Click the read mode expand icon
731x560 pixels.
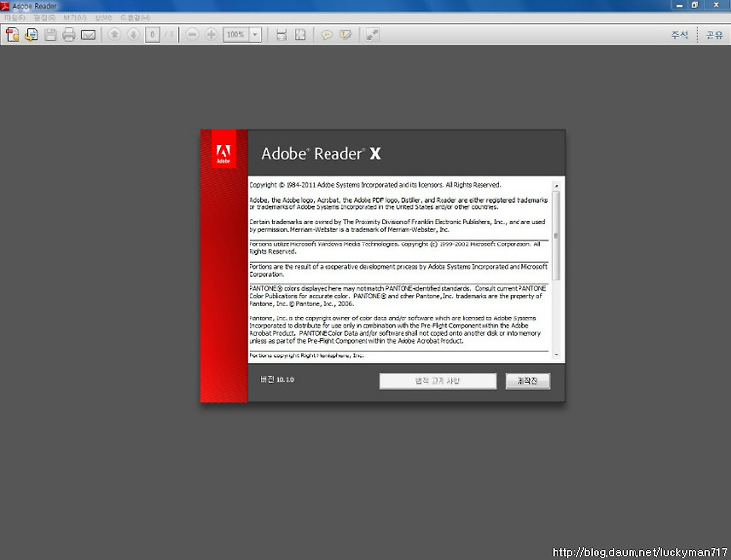pos(372,35)
